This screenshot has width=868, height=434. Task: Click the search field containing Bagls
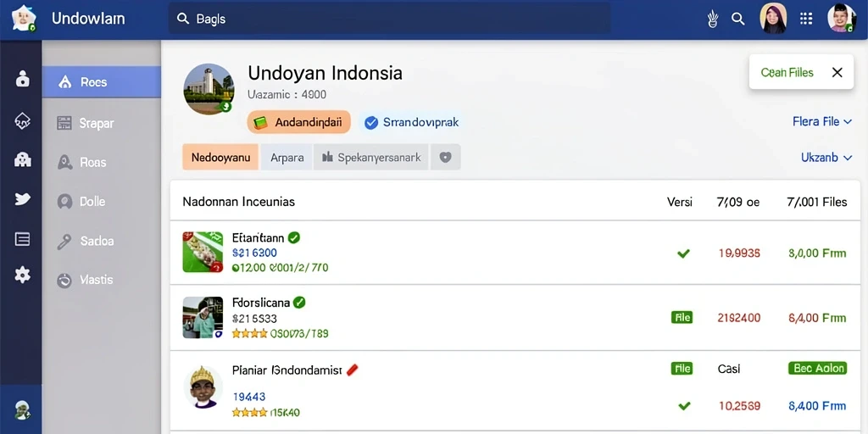(x=390, y=19)
